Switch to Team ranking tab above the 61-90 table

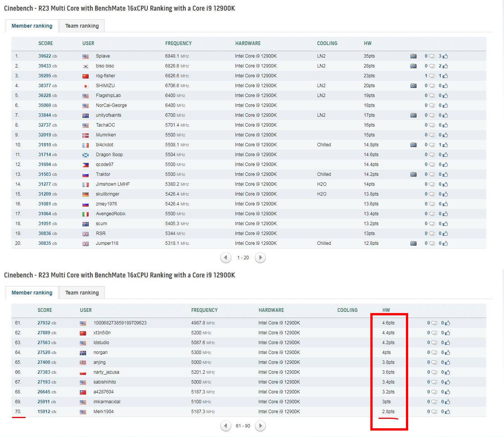82,293
